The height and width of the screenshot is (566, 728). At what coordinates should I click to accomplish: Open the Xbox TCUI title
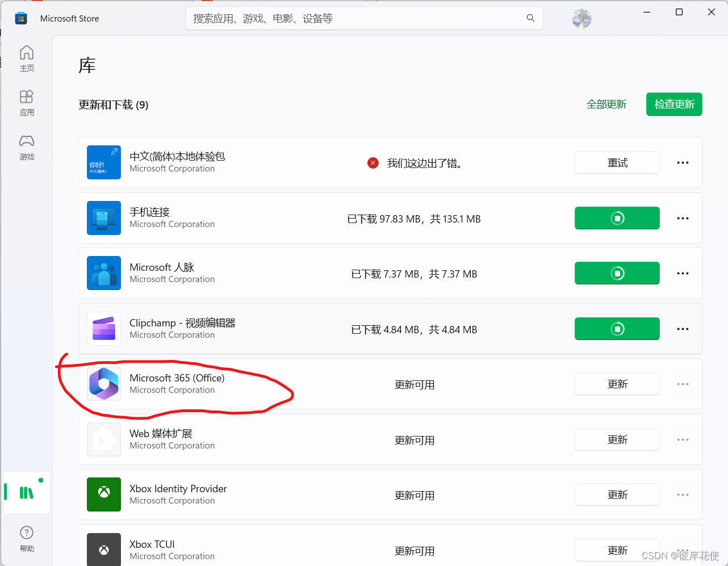(x=152, y=544)
